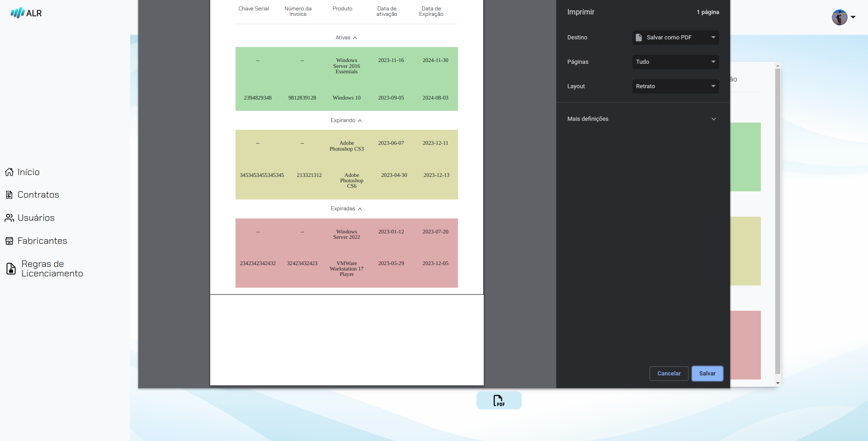
Task: Click activation date 2023-11-16
Action: (x=391, y=60)
